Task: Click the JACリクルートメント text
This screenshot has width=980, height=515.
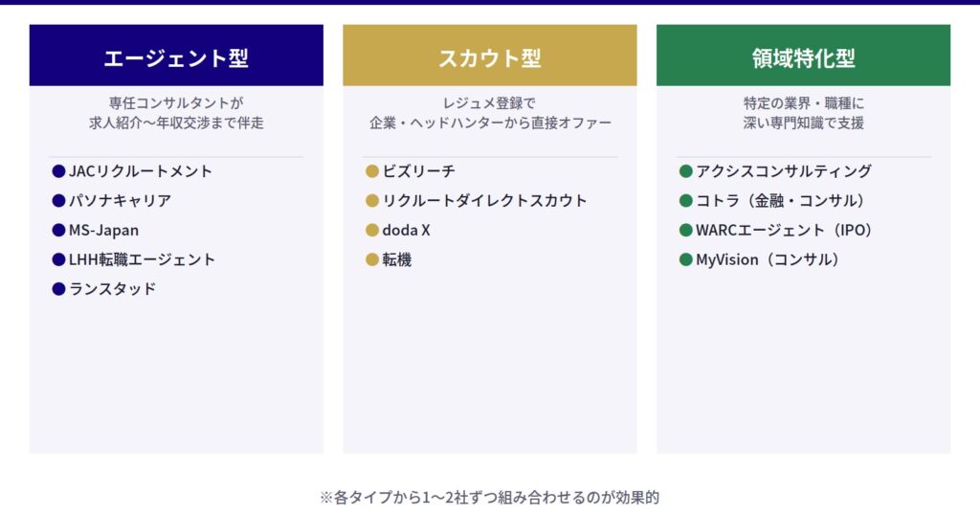Action: pos(141,171)
